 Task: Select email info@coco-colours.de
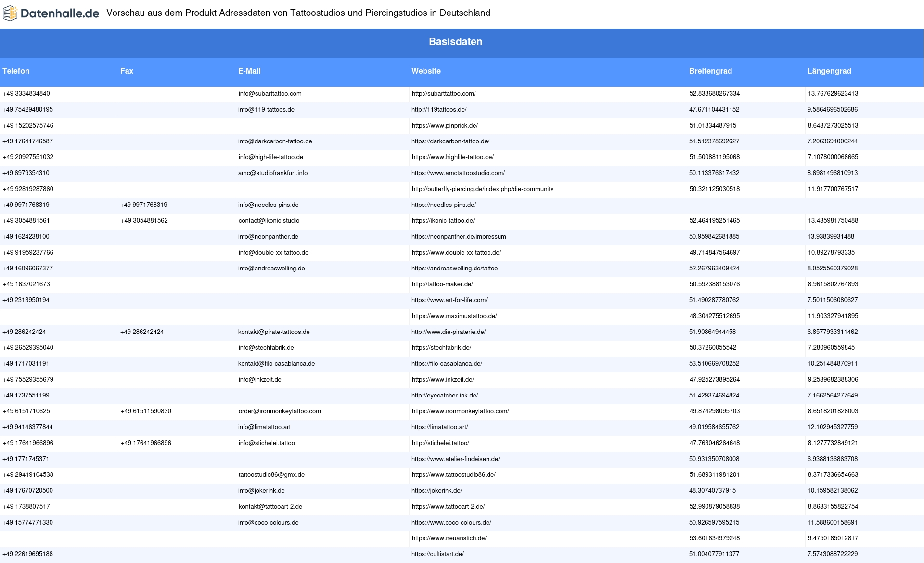point(269,523)
